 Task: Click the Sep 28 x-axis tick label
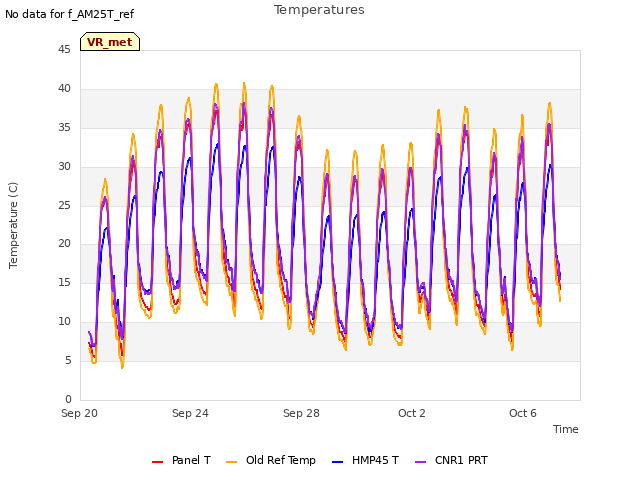(301, 413)
